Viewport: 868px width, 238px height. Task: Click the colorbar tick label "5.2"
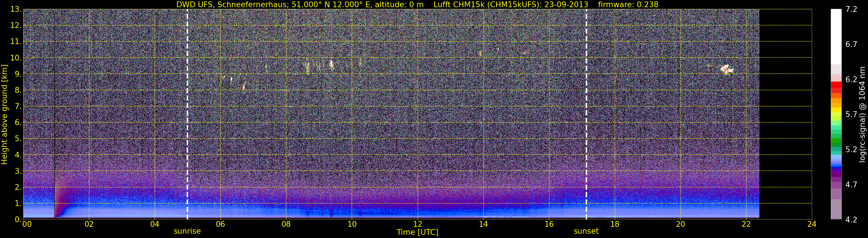coord(851,150)
